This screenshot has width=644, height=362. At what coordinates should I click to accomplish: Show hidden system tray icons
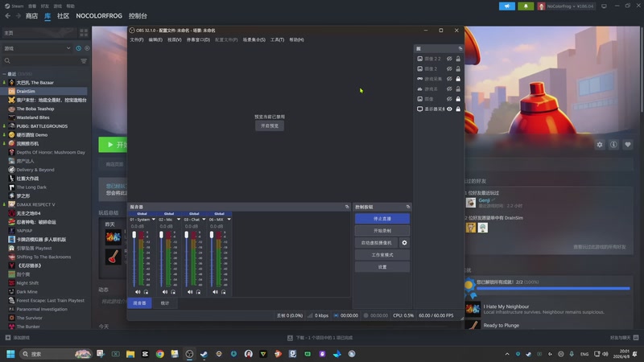point(507,354)
